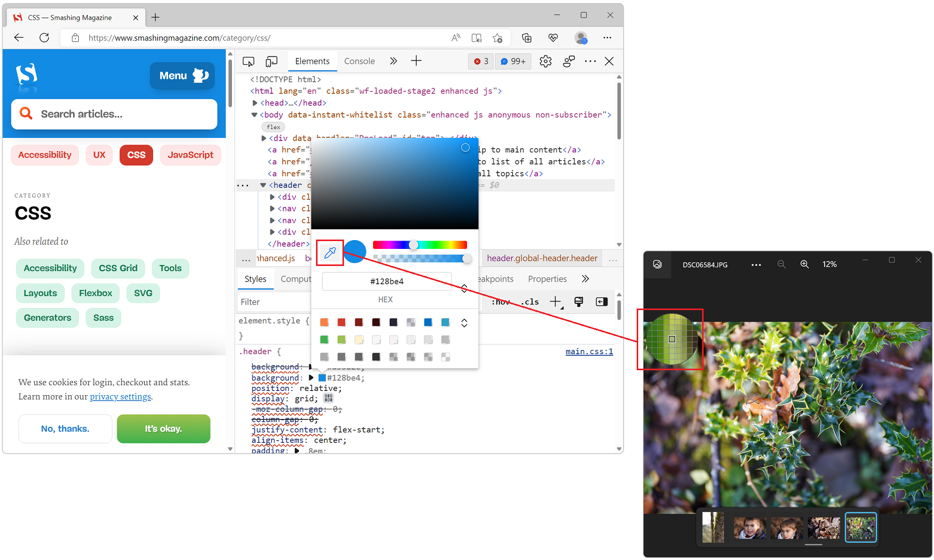934x560 pixels.
Task: Switch to the Console tab
Action: click(x=359, y=61)
